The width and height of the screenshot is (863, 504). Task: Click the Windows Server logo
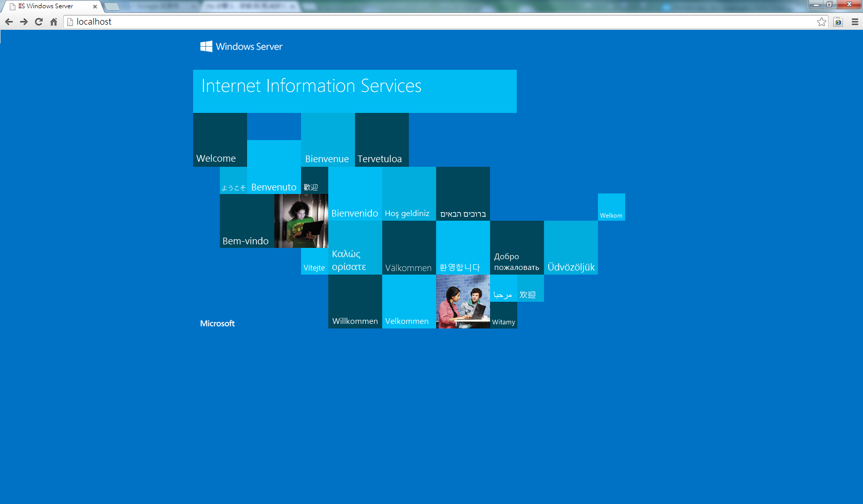coord(207,46)
